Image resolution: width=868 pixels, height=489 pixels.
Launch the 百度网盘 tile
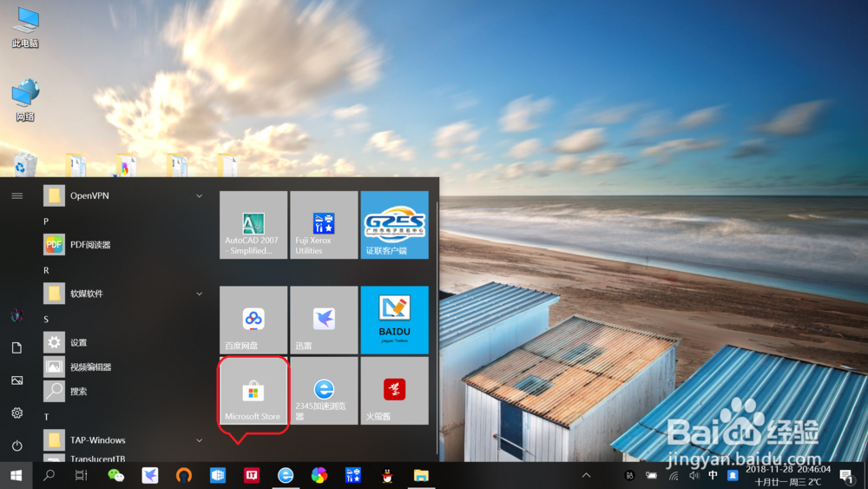[x=253, y=320]
